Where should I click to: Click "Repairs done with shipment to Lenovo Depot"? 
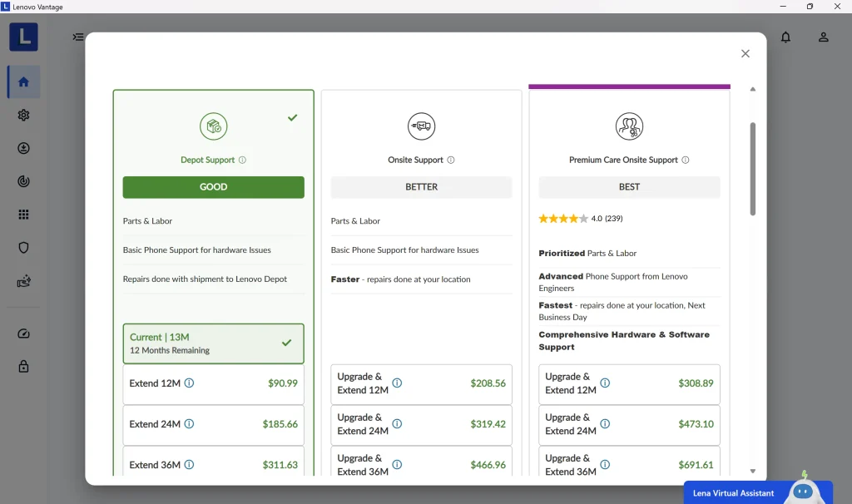point(205,279)
